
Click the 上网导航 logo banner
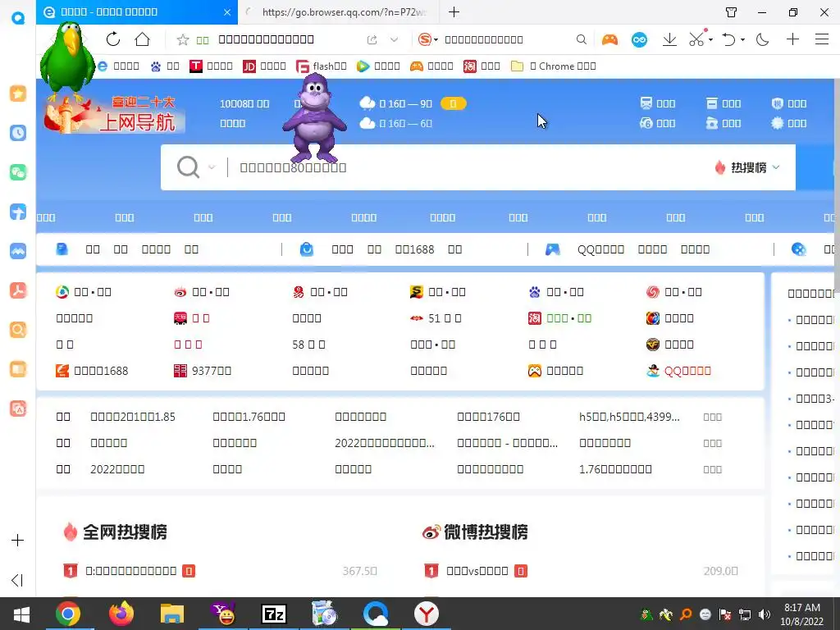point(114,114)
